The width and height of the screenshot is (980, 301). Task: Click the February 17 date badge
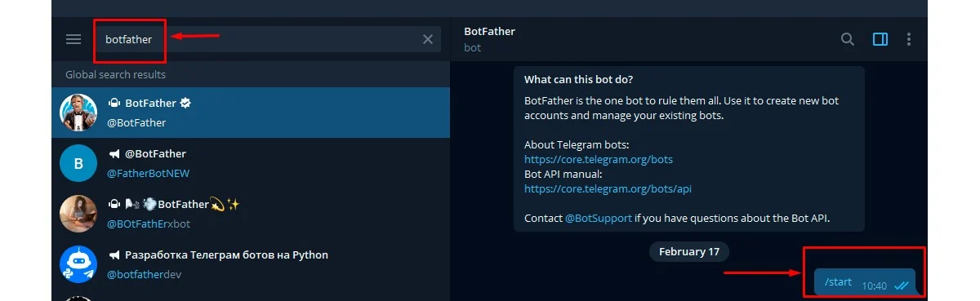coord(689,251)
